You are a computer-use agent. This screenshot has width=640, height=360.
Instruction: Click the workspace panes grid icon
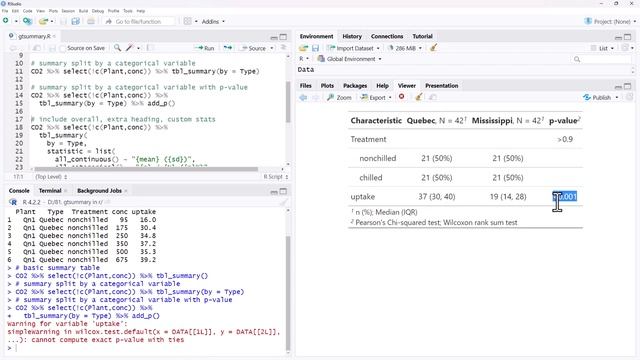(x=187, y=21)
